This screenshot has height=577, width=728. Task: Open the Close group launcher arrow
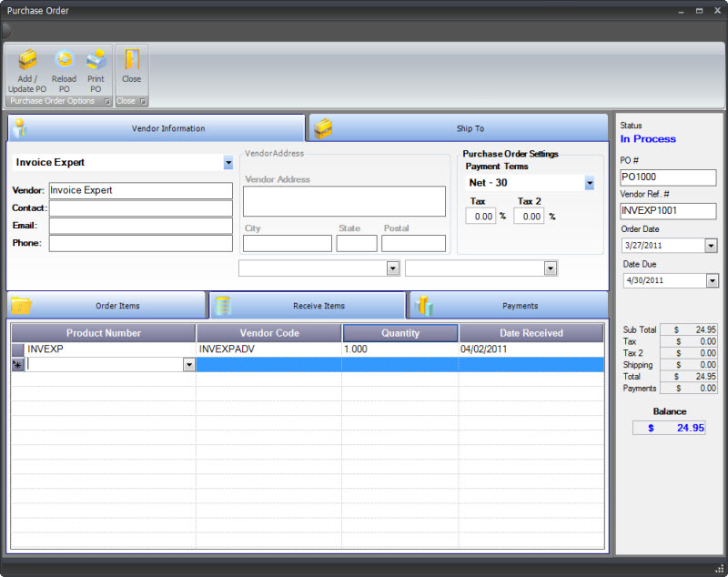click(143, 101)
